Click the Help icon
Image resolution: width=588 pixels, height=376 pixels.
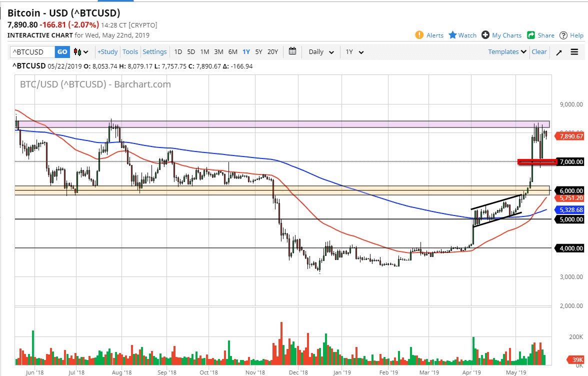click(563, 35)
